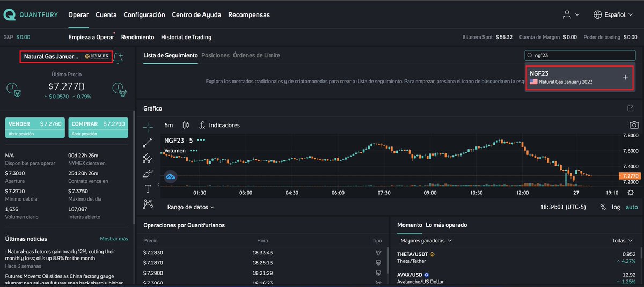Open the Indicadores menu
644x287 pixels.
219,125
